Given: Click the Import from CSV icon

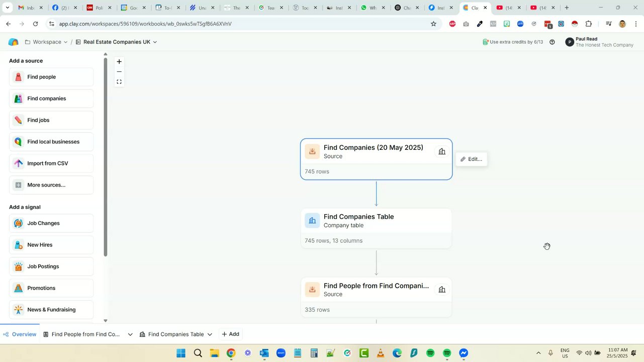Looking at the screenshot, I should coord(18,163).
